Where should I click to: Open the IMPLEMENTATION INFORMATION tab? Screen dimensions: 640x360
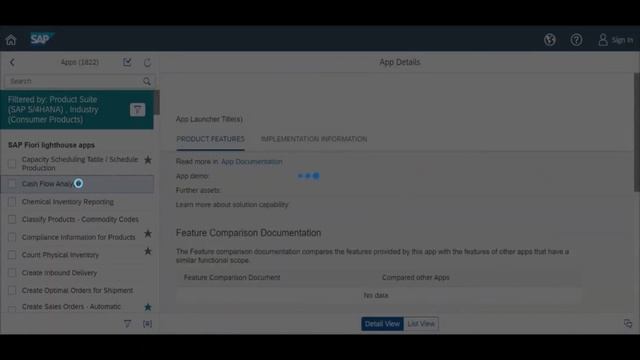(314, 139)
